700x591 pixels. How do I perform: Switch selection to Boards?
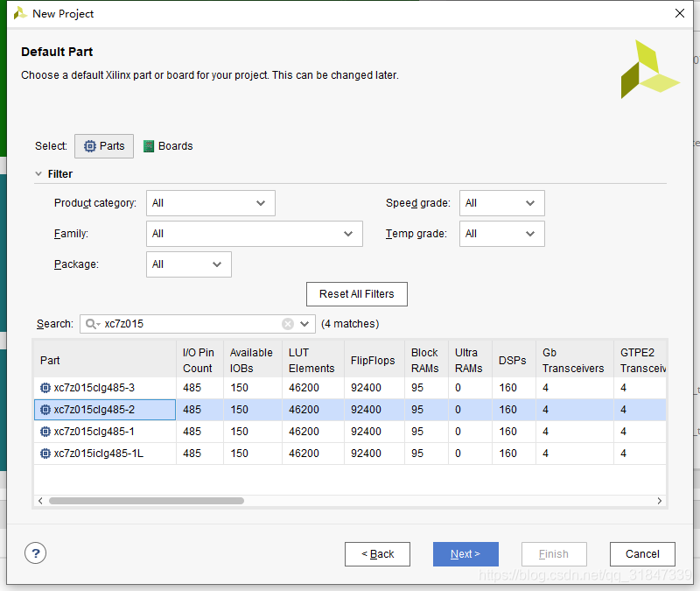(168, 146)
